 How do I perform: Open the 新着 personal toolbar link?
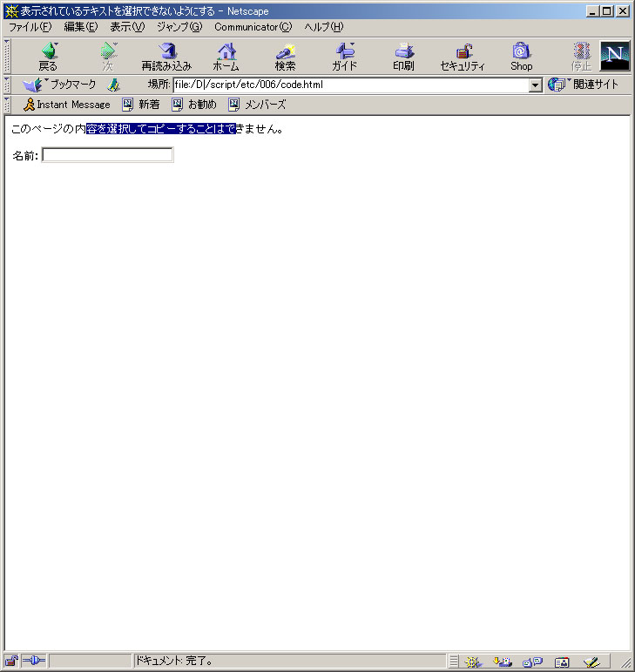(141, 105)
